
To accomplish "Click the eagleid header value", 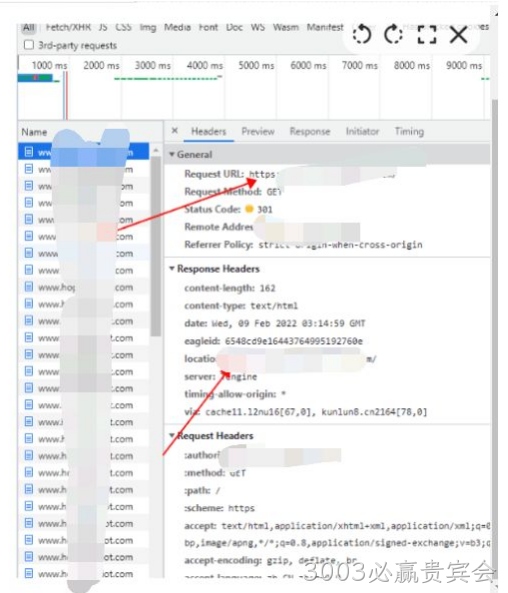I will point(294,342).
